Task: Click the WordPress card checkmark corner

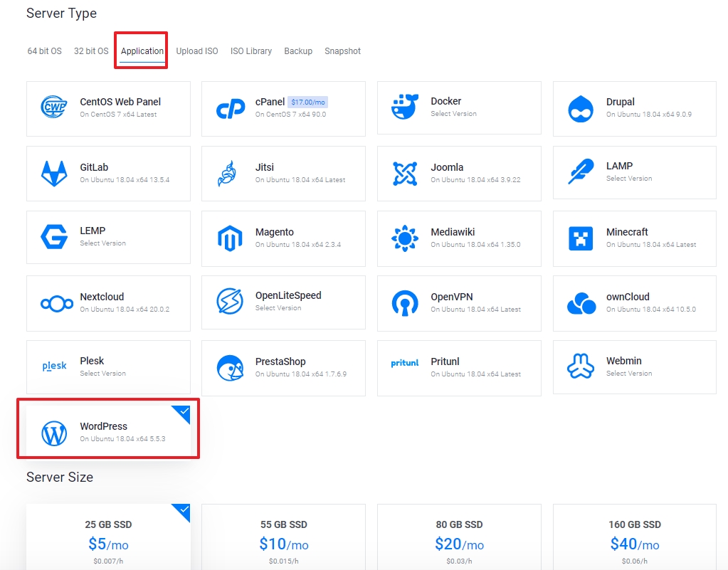Action: tap(184, 412)
